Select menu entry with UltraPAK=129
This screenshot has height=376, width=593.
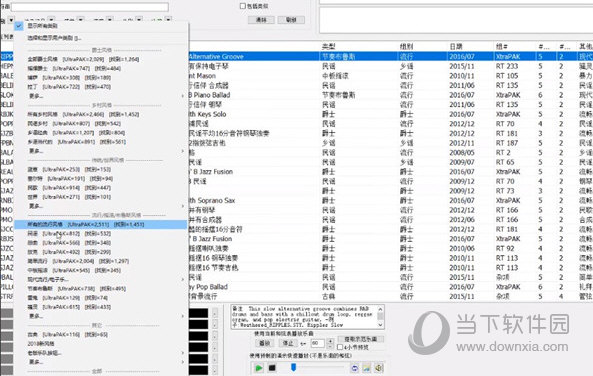tap(101, 298)
